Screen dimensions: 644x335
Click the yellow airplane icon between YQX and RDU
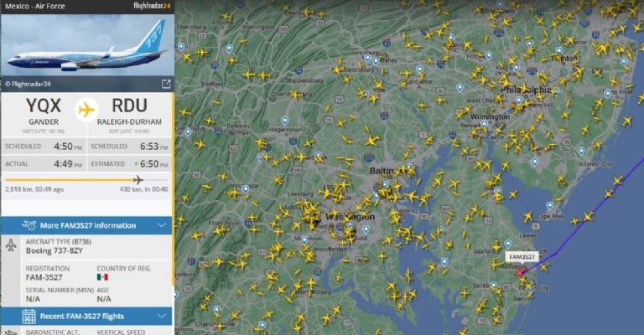point(86,110)
